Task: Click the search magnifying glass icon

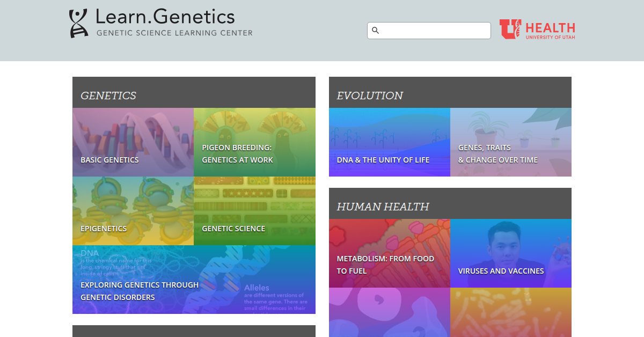Action: 376,31
